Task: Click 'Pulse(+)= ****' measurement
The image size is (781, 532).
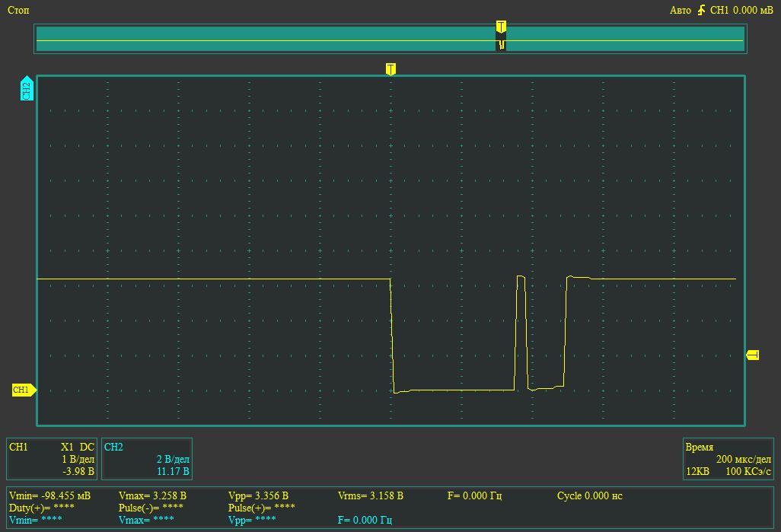Action: coord(262,508)
